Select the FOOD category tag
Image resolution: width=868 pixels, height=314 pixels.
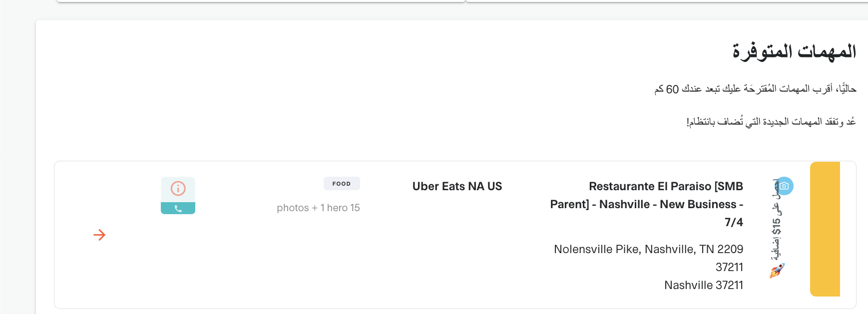pos(342,184)
